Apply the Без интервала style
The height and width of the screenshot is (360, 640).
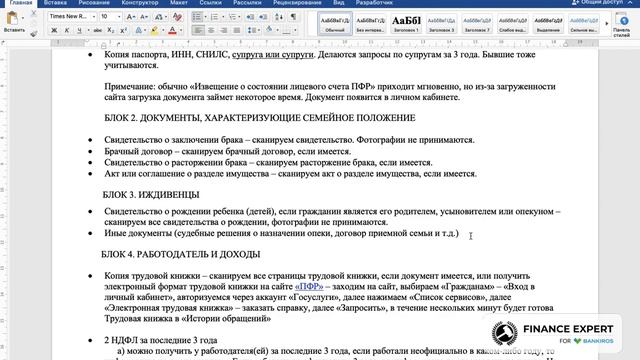[x=370, y=23]
